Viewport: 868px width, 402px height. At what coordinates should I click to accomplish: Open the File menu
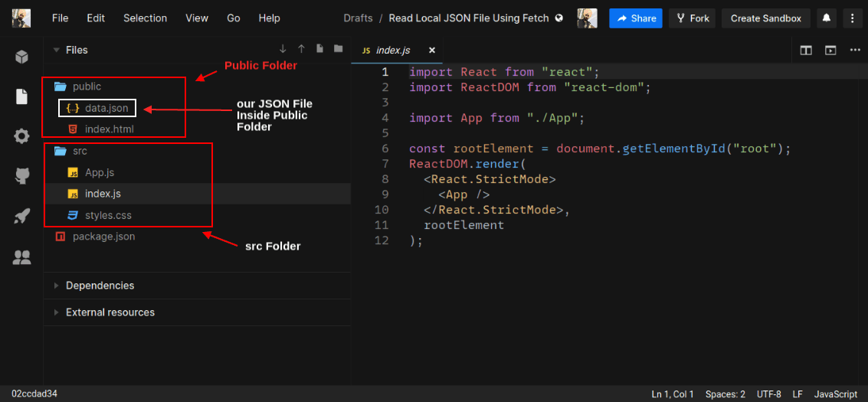(x=60, y=18)
